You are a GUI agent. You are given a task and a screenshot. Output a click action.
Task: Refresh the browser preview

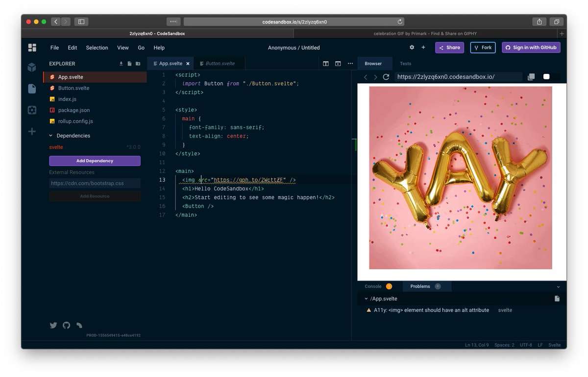[x=386, y=77]
